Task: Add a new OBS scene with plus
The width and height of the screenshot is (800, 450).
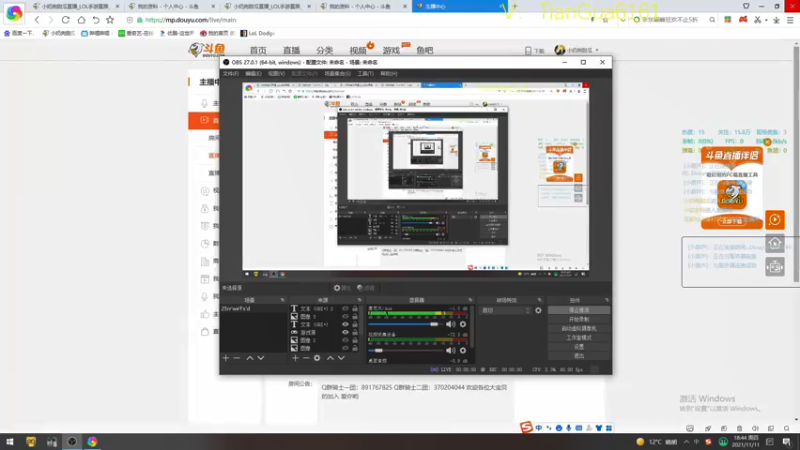Action: click(x=226, y=358)
